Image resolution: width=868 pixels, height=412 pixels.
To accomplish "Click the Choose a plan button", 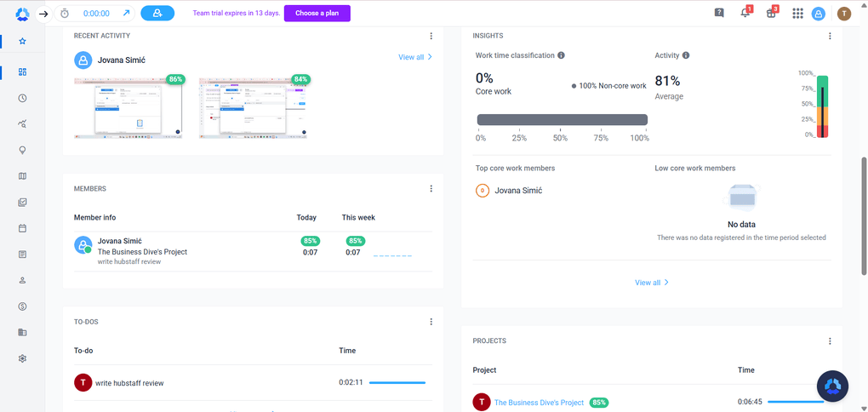I will point(317,14).
